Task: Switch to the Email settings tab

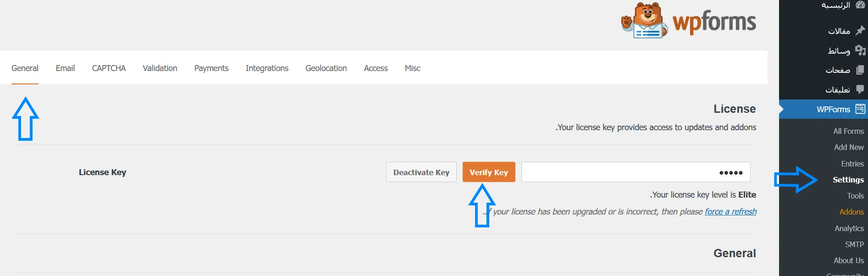Action: (65, 68)
